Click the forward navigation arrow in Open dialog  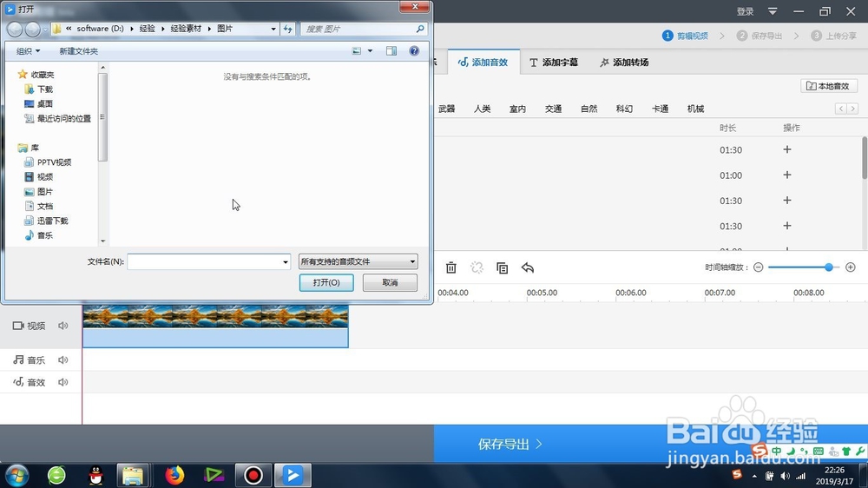tap(33, 29)
